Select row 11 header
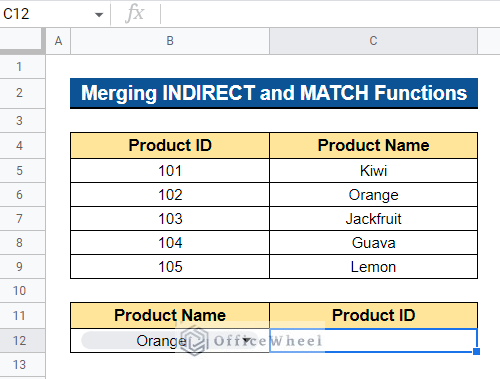This screenshot has height=379, width=500. coord(22,315)
